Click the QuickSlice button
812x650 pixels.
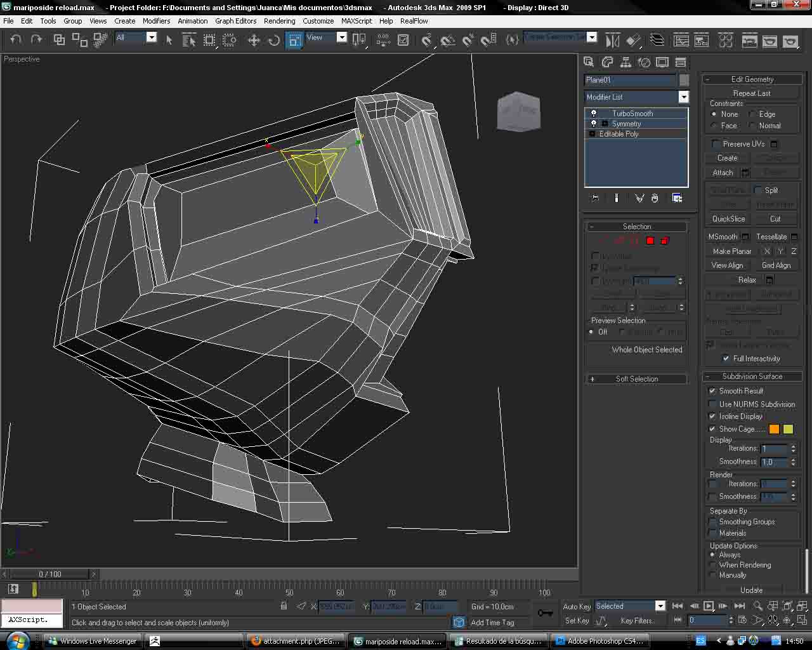tap(728, 218)
